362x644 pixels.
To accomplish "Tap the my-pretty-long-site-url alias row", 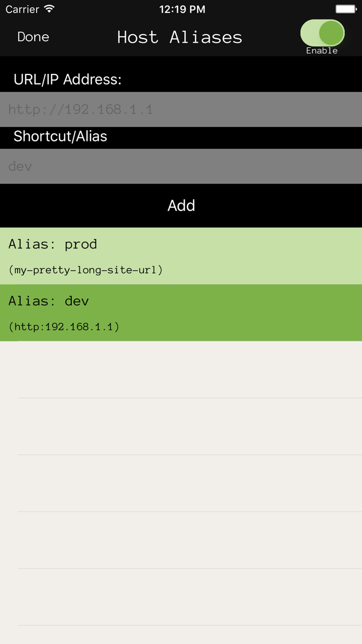I will point(181,256).
